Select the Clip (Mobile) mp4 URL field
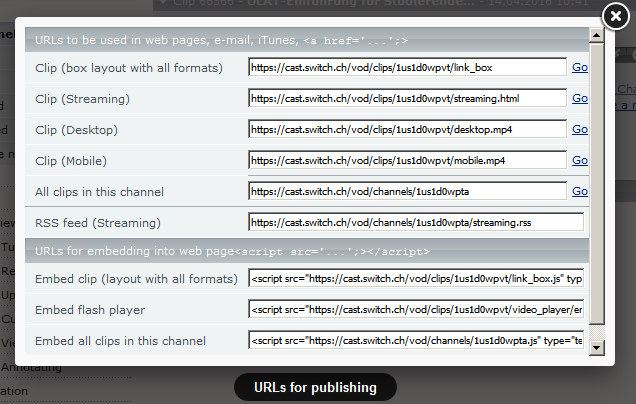Screen dimensions: 636x404 point(407,161)
